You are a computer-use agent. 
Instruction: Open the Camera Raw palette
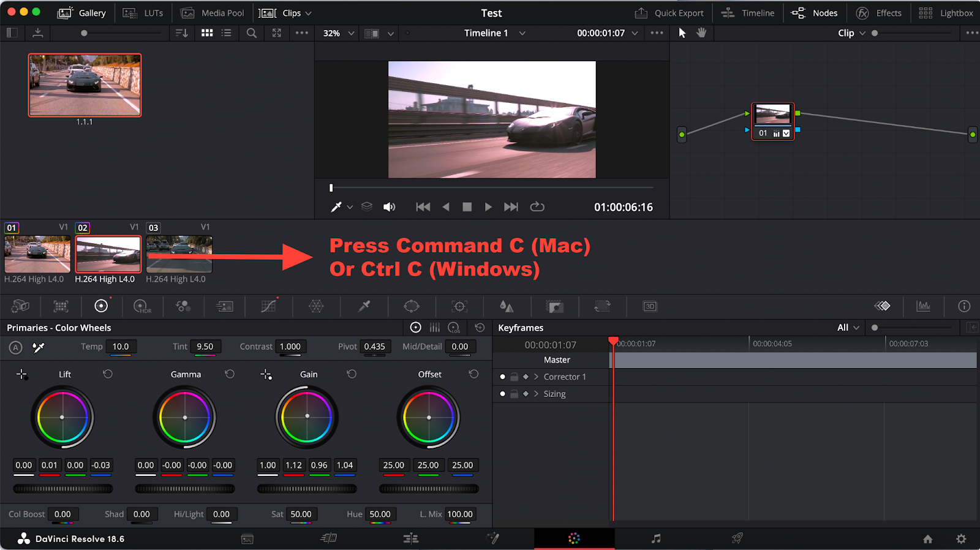coord(21,306)
